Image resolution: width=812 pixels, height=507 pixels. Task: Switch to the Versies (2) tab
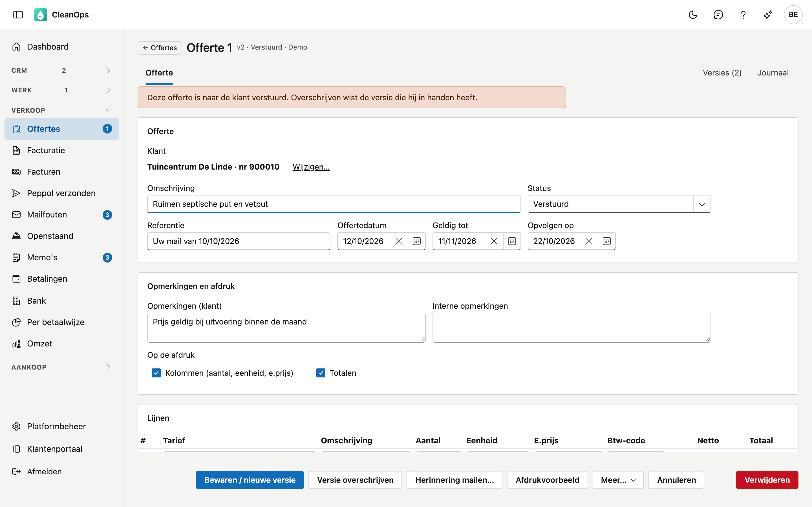tap(722, 73)
